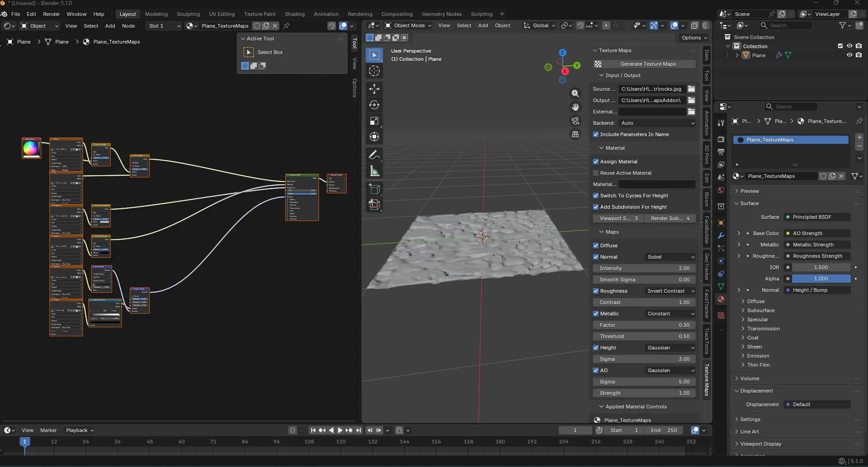Click the Material name input field
The width and height of the screenshot is (868, 467).
point(657,184)
